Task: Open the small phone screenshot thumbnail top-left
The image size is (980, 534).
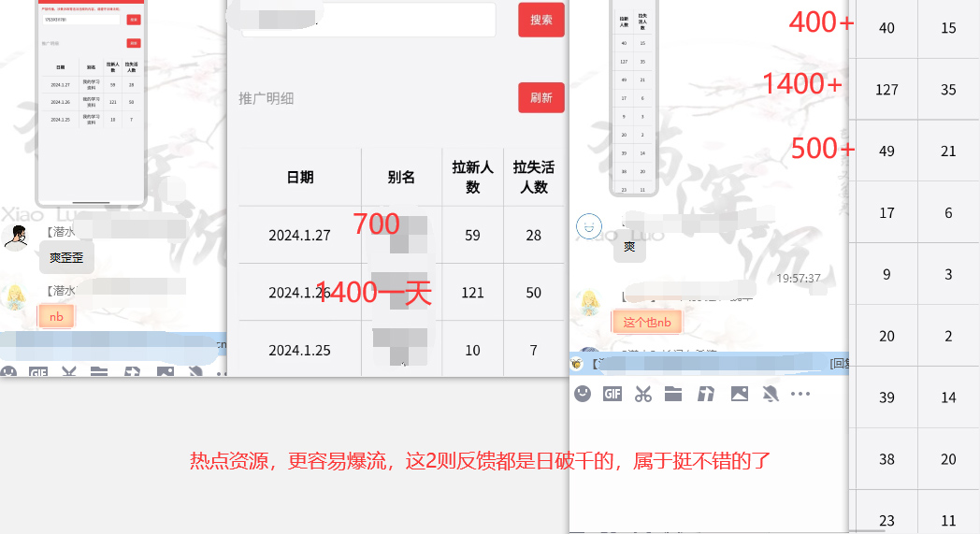Action: (91, 101)
